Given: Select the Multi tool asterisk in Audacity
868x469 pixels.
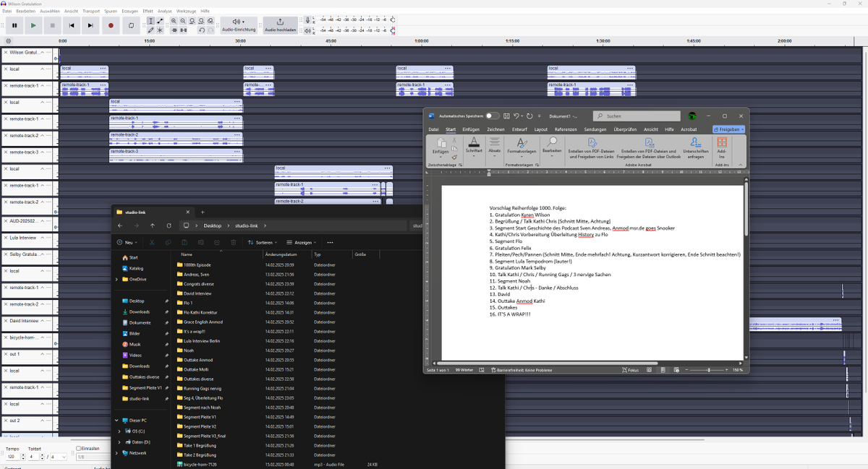Looking at the screenshot, I should 160,30.
